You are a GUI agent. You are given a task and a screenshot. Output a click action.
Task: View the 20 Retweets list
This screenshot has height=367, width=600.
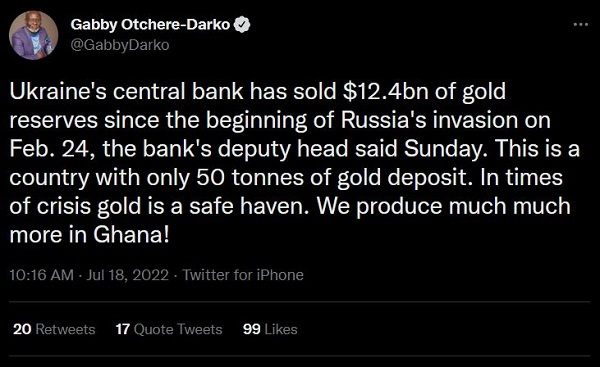click(x=54, y=329)
